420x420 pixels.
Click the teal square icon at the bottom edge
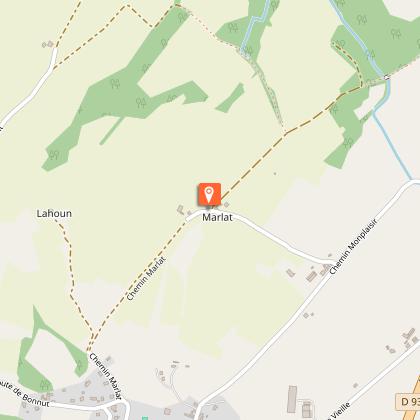tap(145, 418)
